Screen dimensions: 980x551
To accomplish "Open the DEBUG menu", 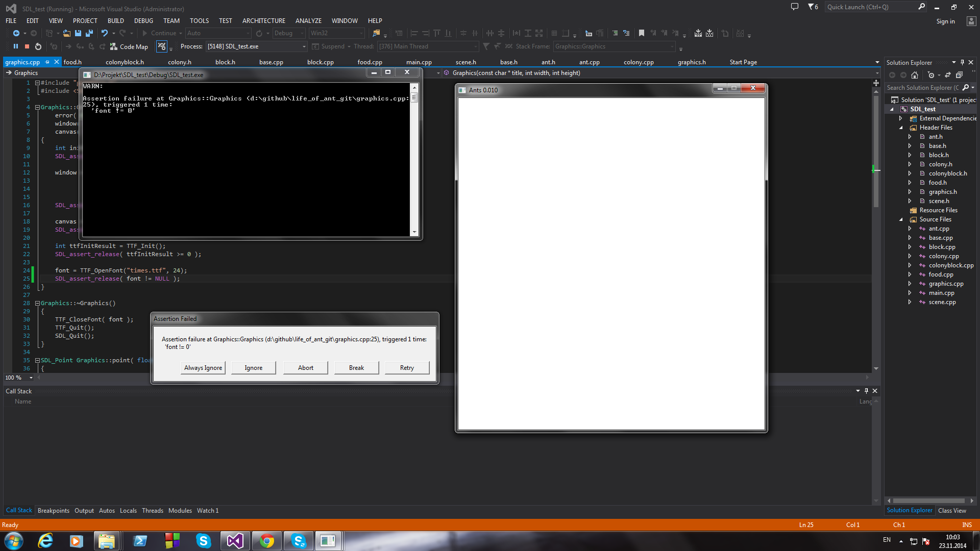I will (143, 21).
